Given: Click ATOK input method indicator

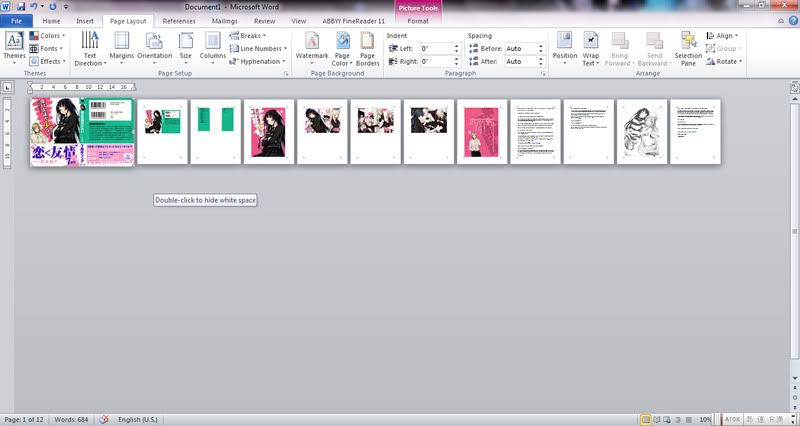Looking at the screenshot, I should 733,419.
